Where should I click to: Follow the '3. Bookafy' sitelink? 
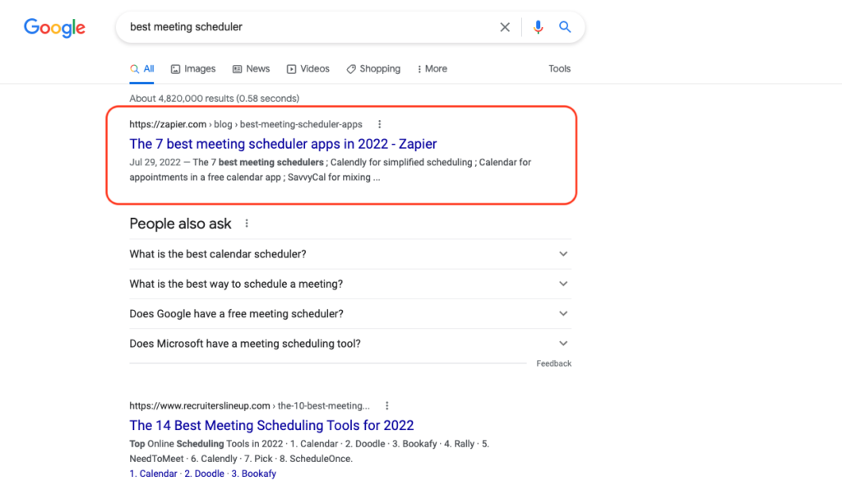(x=253, y=474)
